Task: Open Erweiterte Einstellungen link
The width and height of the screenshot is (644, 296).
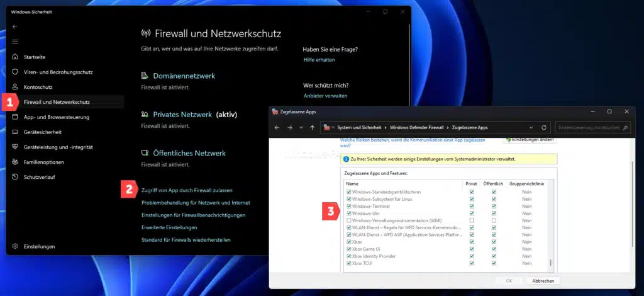Action: 169,227
